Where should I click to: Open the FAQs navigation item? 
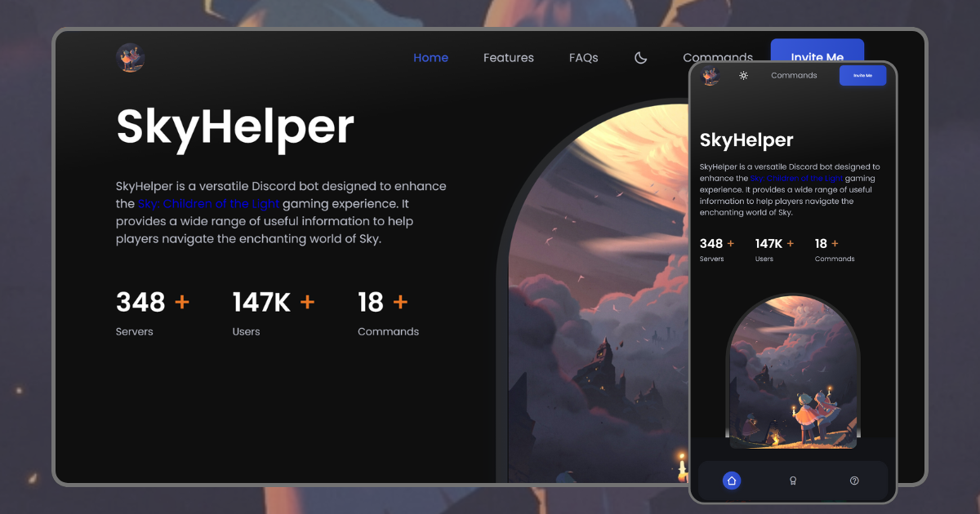(x=583, y=57)
